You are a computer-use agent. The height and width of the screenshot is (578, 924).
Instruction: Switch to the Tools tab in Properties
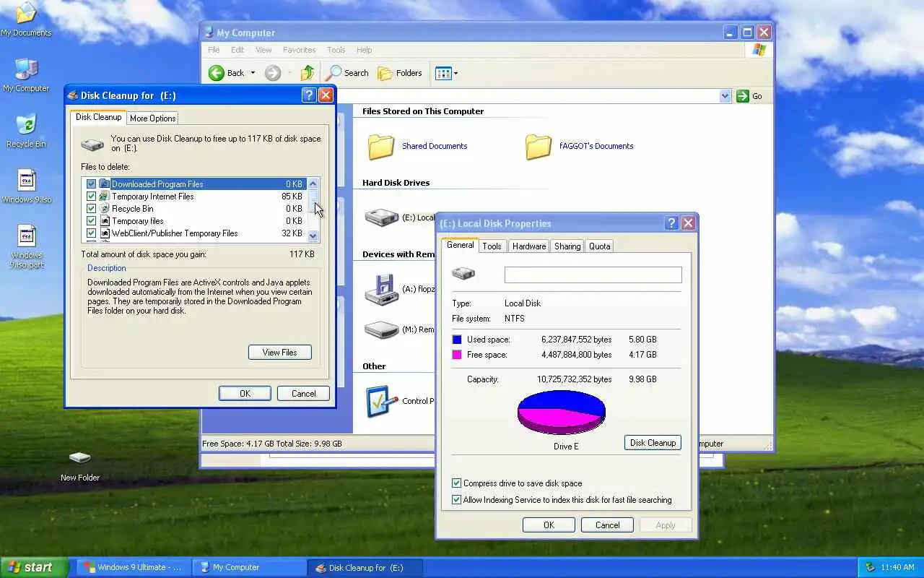point(492,246)
